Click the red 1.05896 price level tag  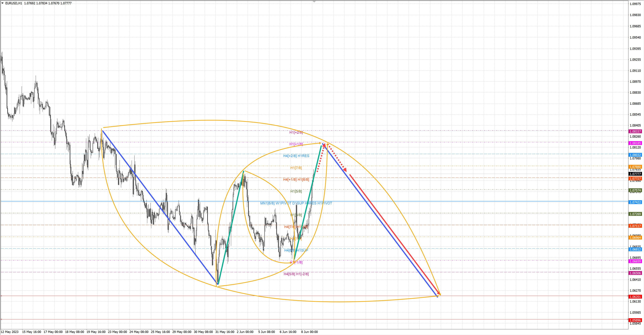click(x=635, y=320)
